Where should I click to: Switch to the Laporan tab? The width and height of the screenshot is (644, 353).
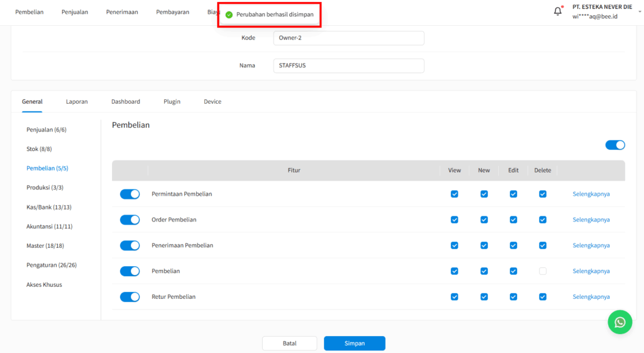[77, 101]
